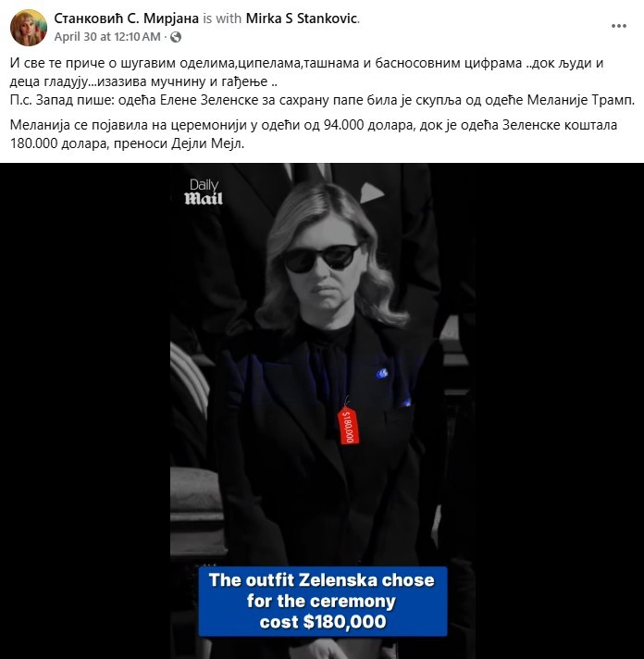Screen dimensions: 644x659
Task: Click the black area right of the video
Action: click(560, 411)
